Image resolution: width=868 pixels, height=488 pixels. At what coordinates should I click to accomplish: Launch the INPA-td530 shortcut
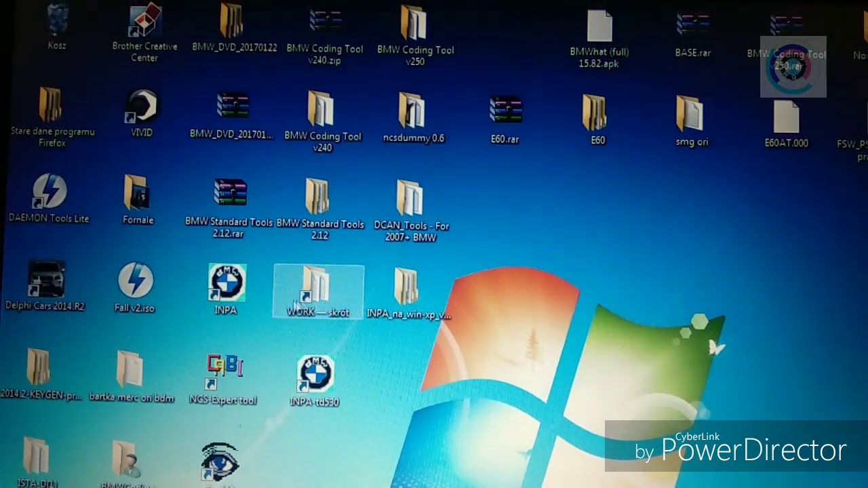point(315,382)
